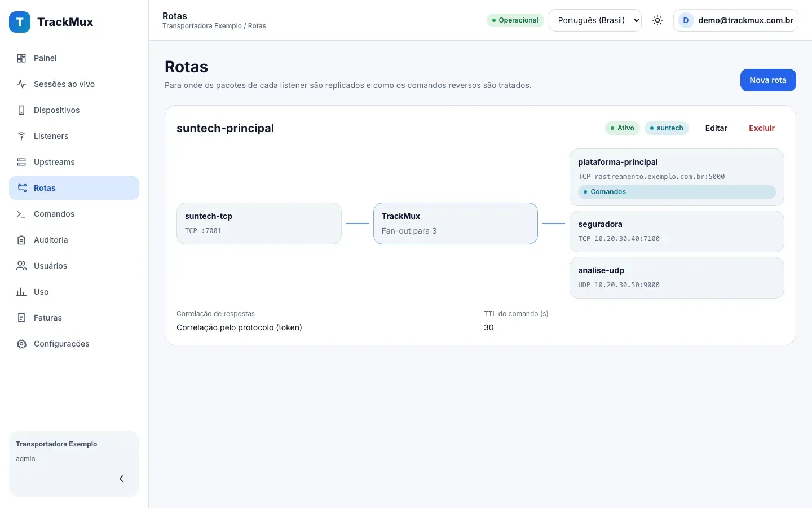Go to Usuários page
This screenshot has height=508, width=812.
(x=74, y=266)
